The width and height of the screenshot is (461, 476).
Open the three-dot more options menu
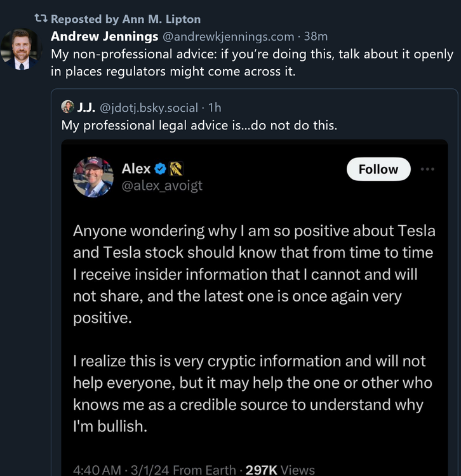[x=428, y=169]
